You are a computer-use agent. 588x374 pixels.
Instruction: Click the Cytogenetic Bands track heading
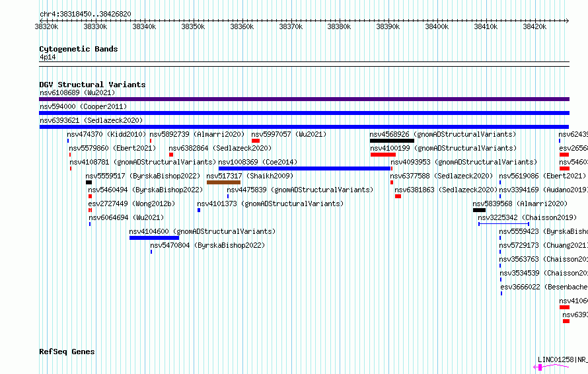79,49
